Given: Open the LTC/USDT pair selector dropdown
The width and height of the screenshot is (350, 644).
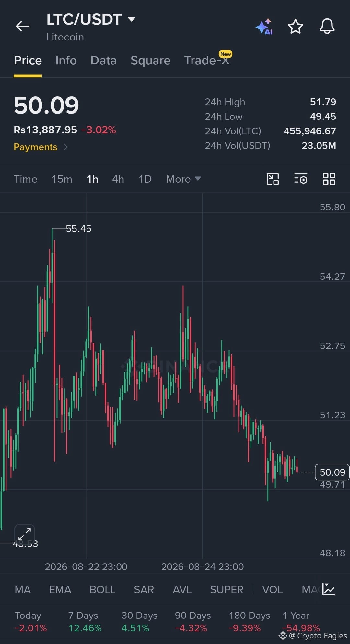Looking at the screenshot, I should click(x=91, y=19).
